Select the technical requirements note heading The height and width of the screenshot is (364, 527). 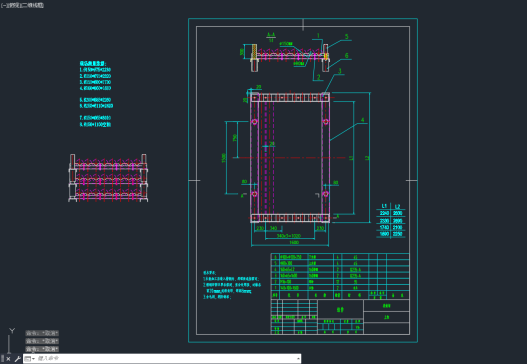tap(210, 273)
